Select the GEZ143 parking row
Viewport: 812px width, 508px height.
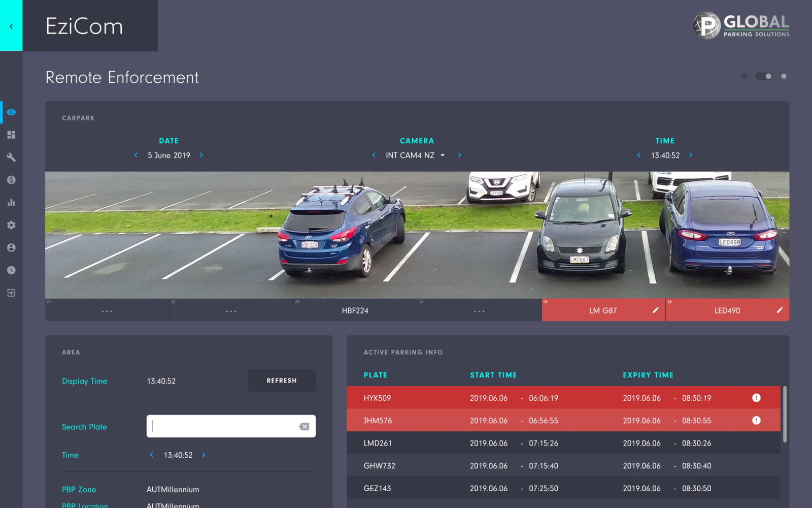point(563,488)
